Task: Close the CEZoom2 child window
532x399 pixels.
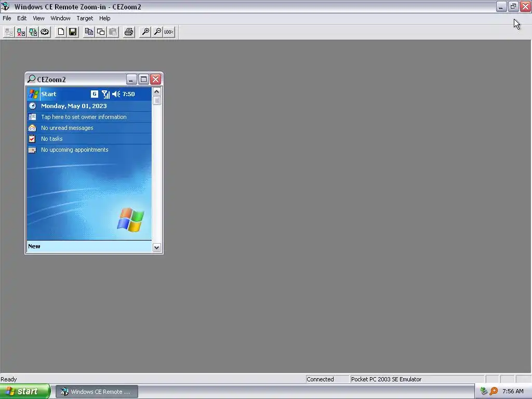Action: pos(156,79)
